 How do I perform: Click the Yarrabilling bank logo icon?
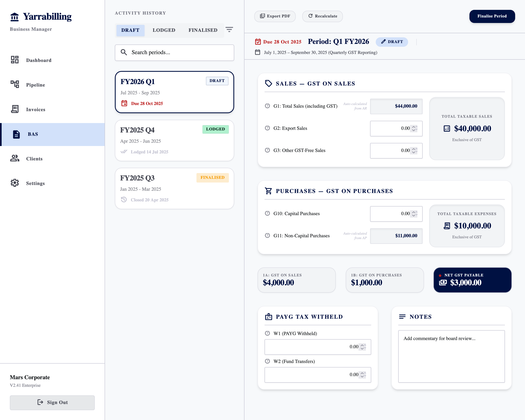click(x=15, y=17)
